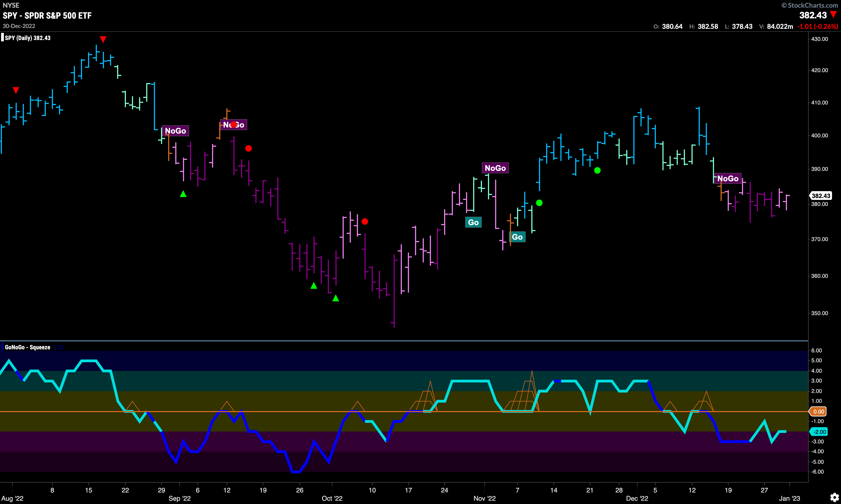Viewport: 841px width, 504px height.
Task: Click the change value -1.01 (-0.26%)
Action: pos(818,27)
